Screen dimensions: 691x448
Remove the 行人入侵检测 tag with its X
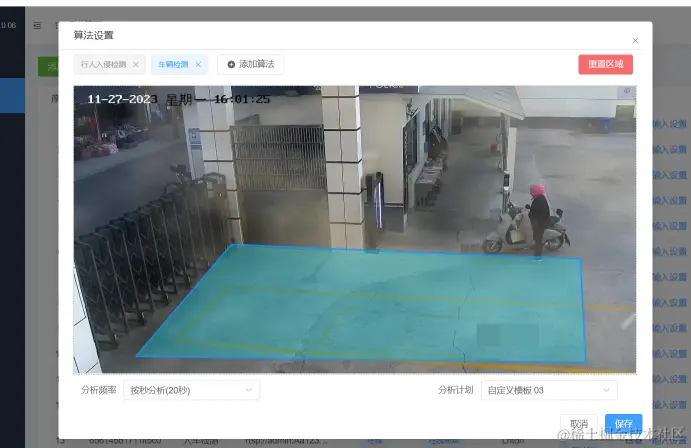pyautogui.click(x=136, y=64)
